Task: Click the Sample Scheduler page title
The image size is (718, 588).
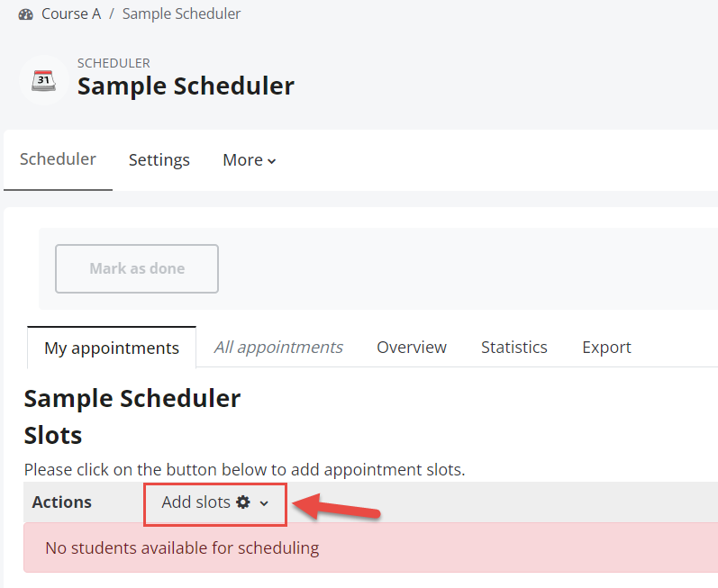Action: coord(186,86)
